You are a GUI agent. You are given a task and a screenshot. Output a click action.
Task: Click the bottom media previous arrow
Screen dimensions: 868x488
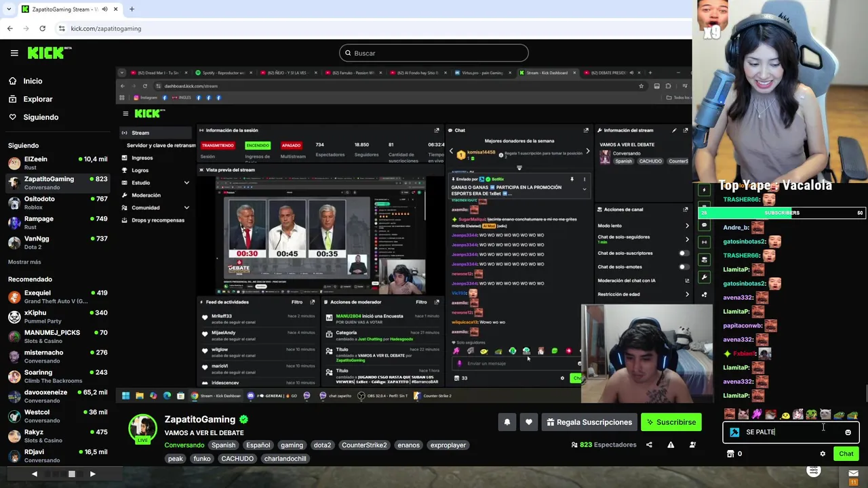[x=35, y=474]
